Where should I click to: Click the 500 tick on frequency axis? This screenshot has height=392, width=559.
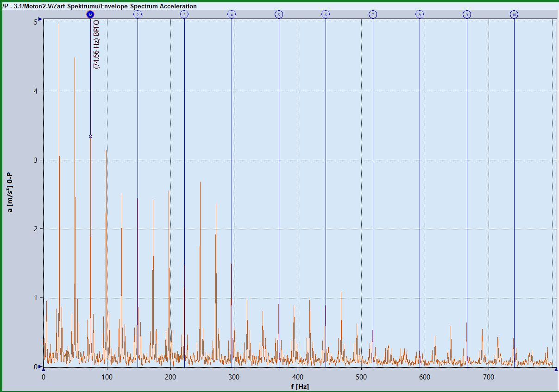(361, 377)
